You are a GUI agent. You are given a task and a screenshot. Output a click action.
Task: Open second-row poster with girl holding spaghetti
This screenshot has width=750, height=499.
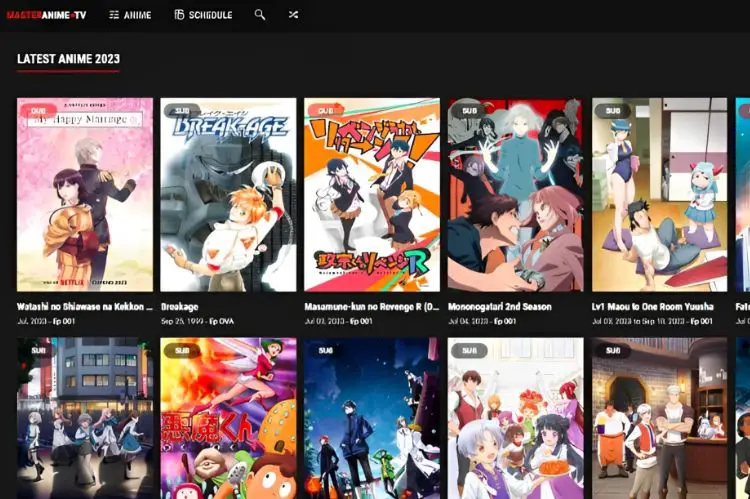(x=516, y=418)
